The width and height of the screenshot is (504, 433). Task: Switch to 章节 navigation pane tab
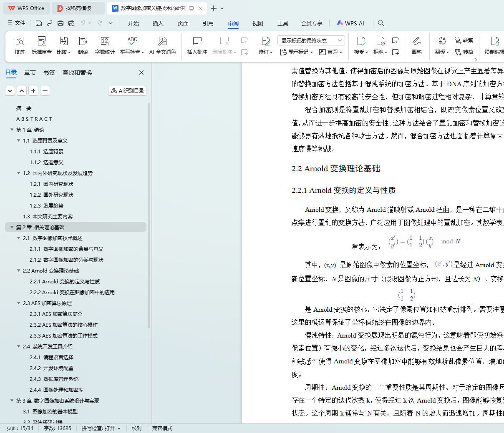tap(30, 73)
